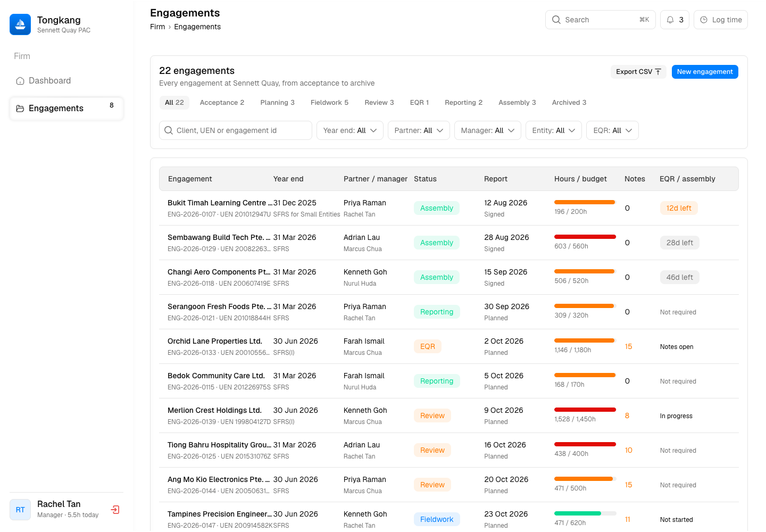The image size is (766, 532).
Task: Click the 8 notes count for Merlion Crest
Action: pyautogui.click(x=627, y=415)
